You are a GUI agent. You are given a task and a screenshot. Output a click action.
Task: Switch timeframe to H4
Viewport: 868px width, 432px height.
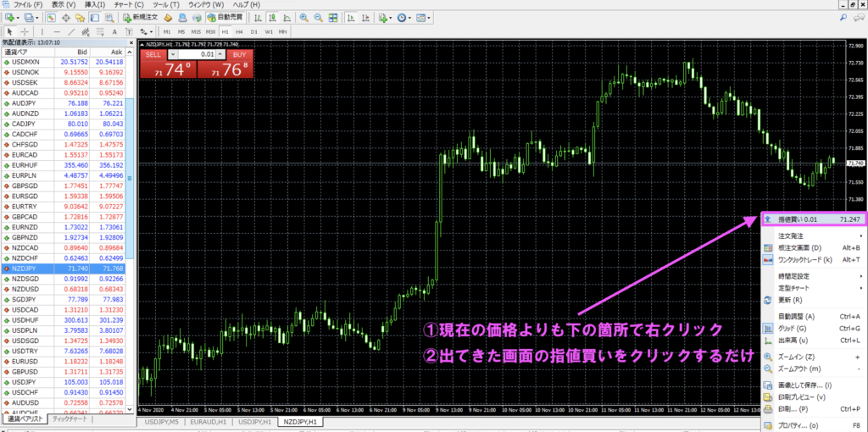pos(240,31)
